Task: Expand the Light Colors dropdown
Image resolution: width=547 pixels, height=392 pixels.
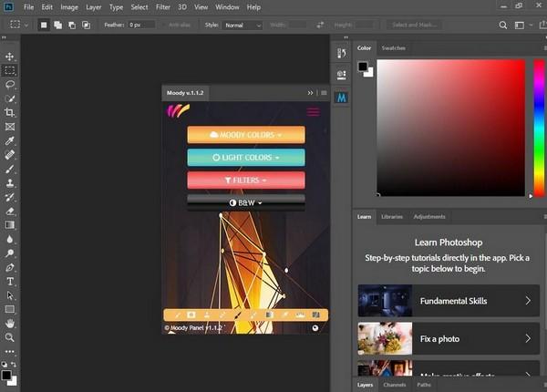Action: (x=246, y=158)
